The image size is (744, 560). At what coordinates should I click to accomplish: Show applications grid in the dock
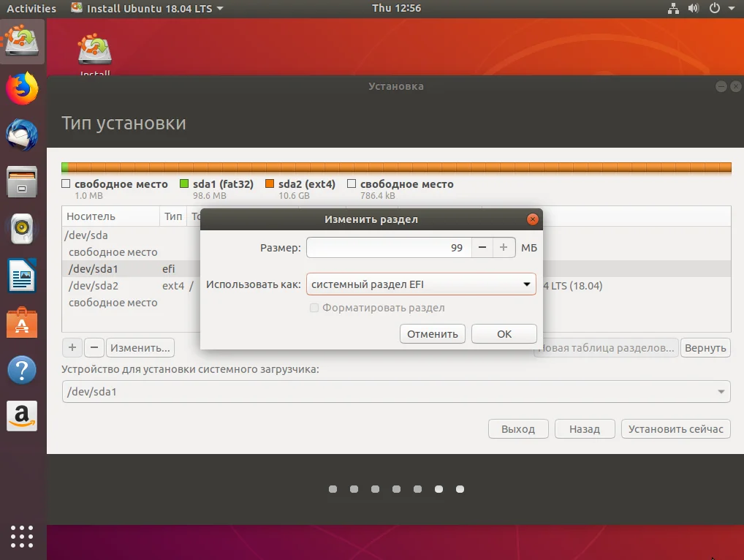[22, 537]
